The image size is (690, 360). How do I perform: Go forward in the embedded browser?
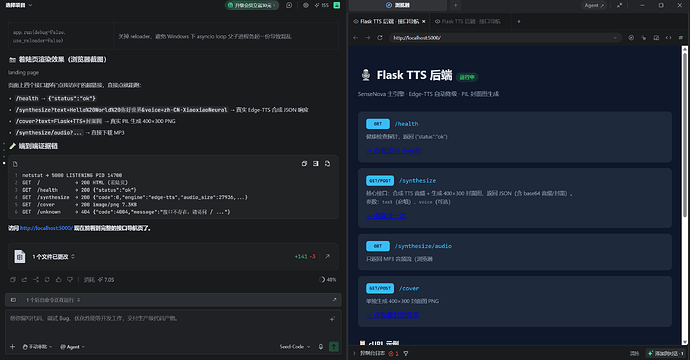(368, 38)
